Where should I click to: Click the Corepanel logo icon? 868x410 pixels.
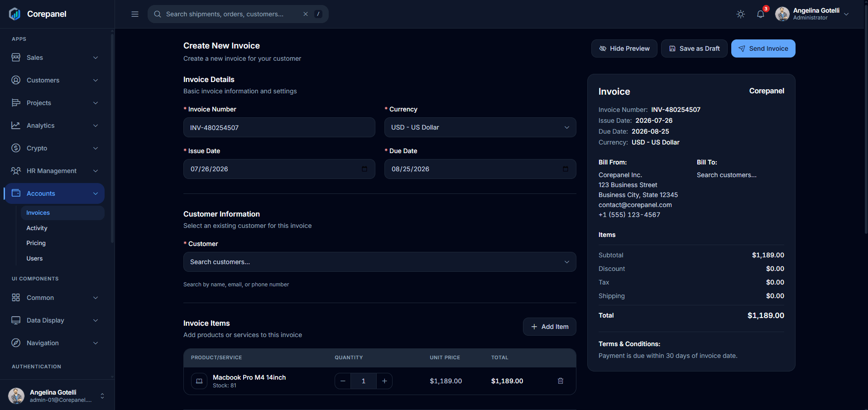pyautogui.click(x=15, y=14)
